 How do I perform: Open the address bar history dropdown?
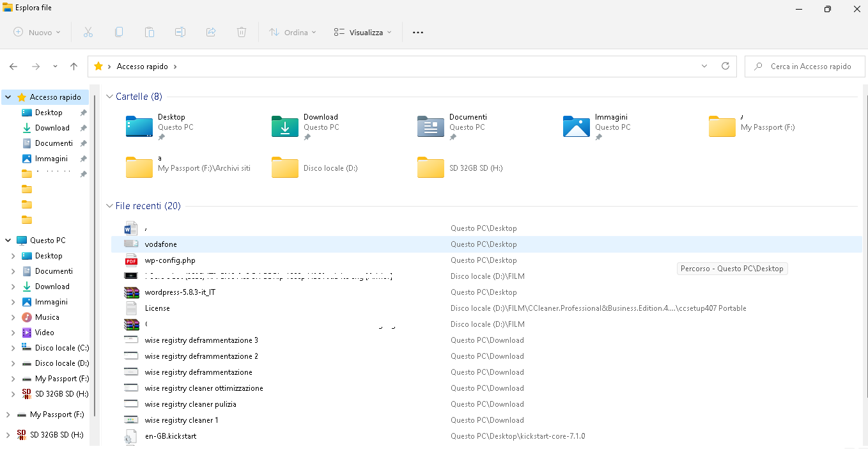tap(704, 66)
